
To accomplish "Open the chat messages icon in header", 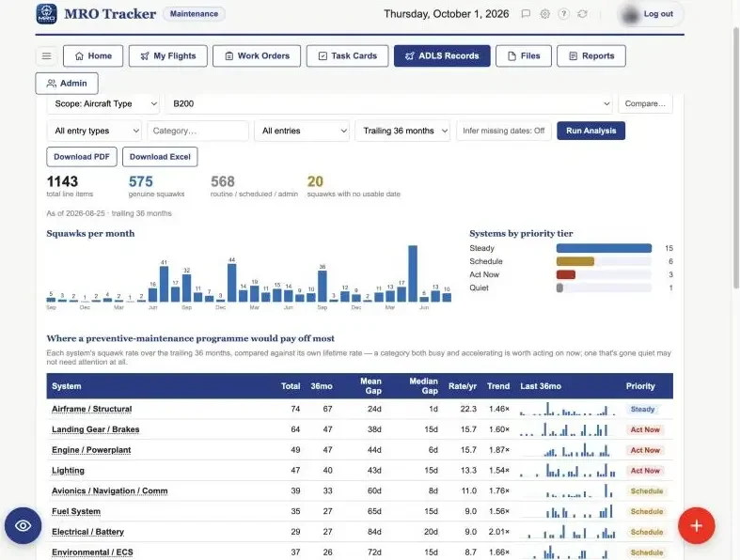I will [526, 14].
